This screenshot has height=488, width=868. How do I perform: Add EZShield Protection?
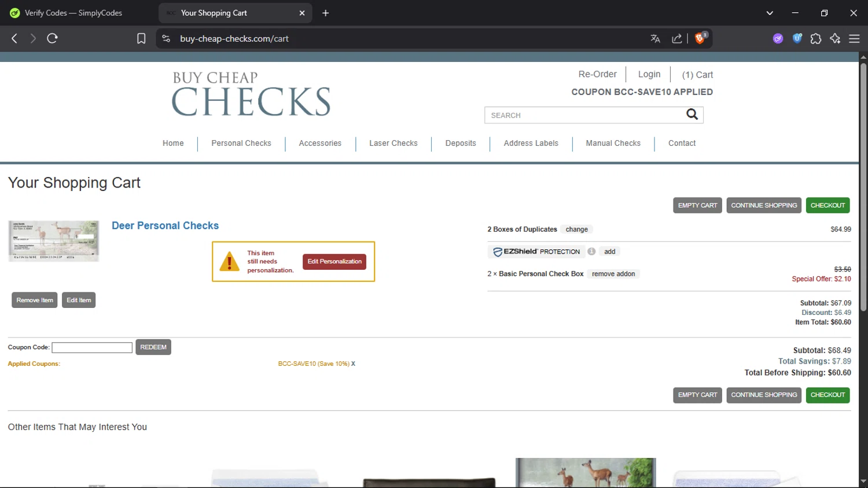(610, 251)
